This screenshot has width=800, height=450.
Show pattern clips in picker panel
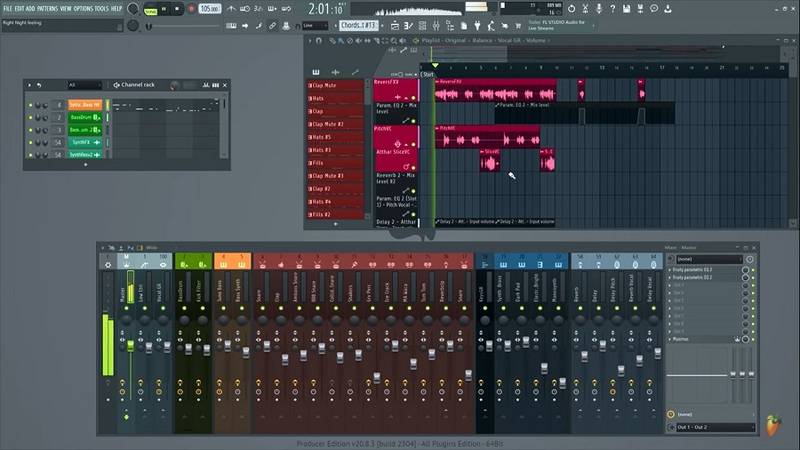316,72
